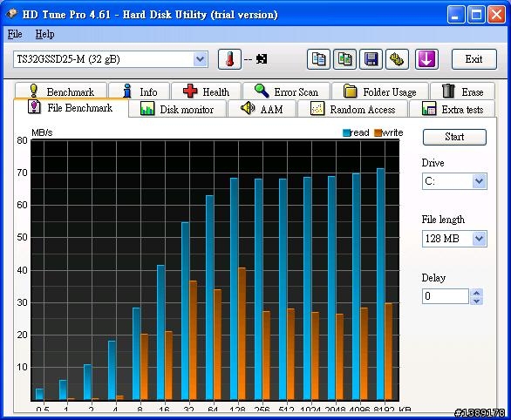Expand the TS32GSSD25-M disk selector dropdown
The height and width of the screenshot is (420, 511).
point(200,59)
